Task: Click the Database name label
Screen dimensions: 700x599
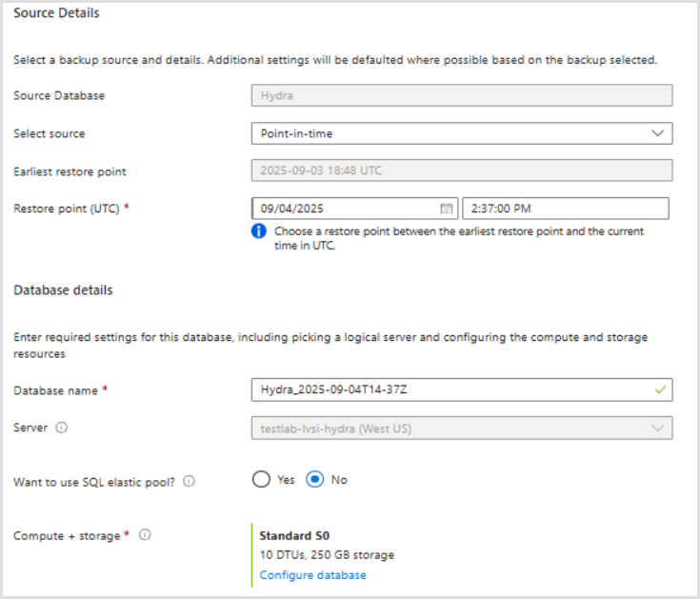Action: coord(55,390)
